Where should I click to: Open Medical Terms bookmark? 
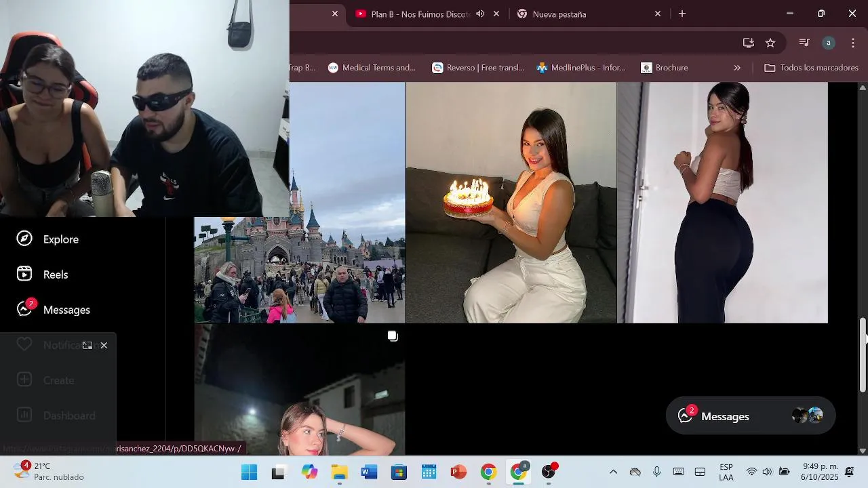(372, 68)
